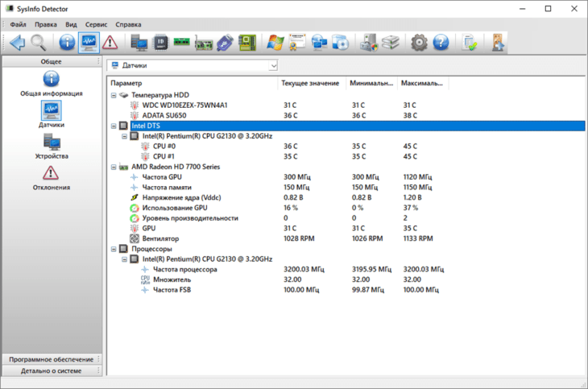Open the Правка menu

[x=46, y=24]
